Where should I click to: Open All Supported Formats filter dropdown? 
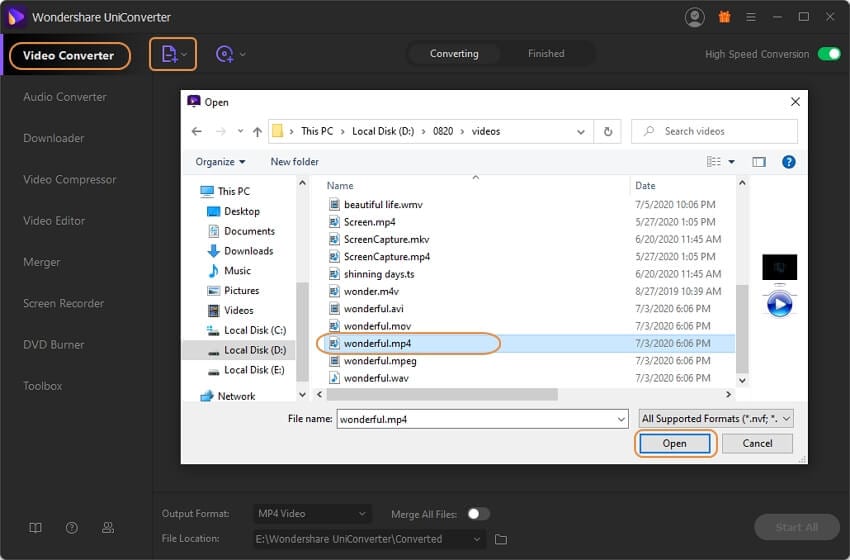tap(716, 419)
